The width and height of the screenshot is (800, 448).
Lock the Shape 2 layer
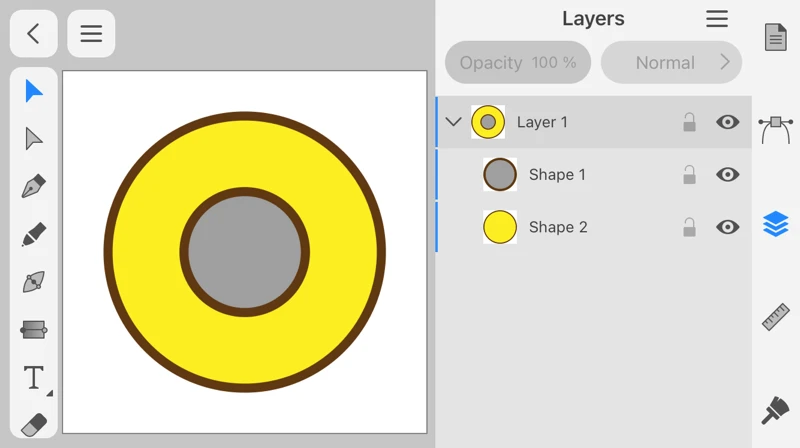689,228
